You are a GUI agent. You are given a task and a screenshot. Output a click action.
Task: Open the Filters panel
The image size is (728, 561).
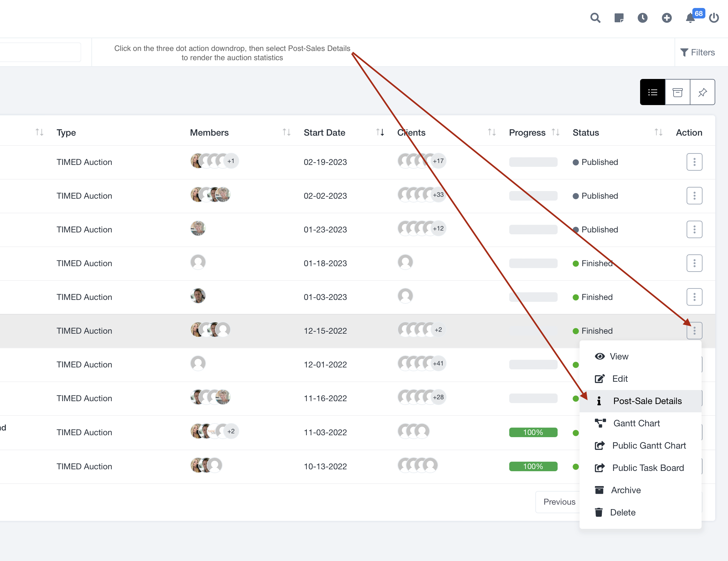coord(697,52)
